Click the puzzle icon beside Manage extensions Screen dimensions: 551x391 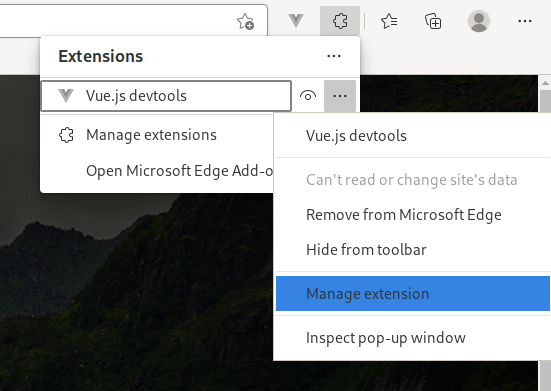click(66, 135)
